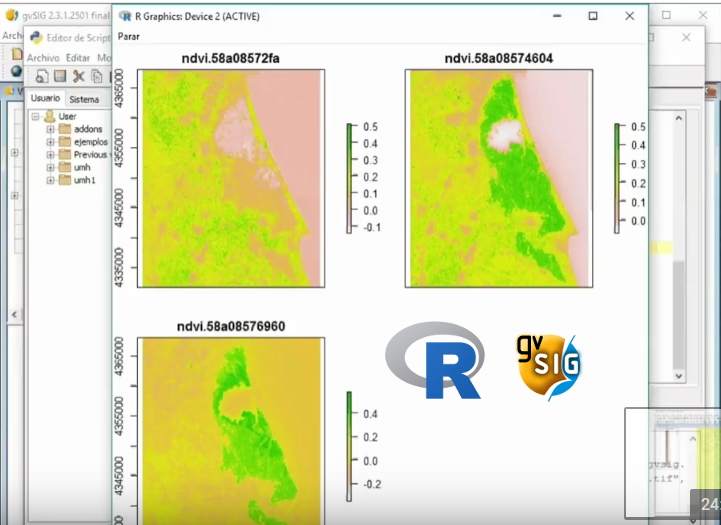
Task: Open the Editar menu in script editor
Action: tap(77, 58)
